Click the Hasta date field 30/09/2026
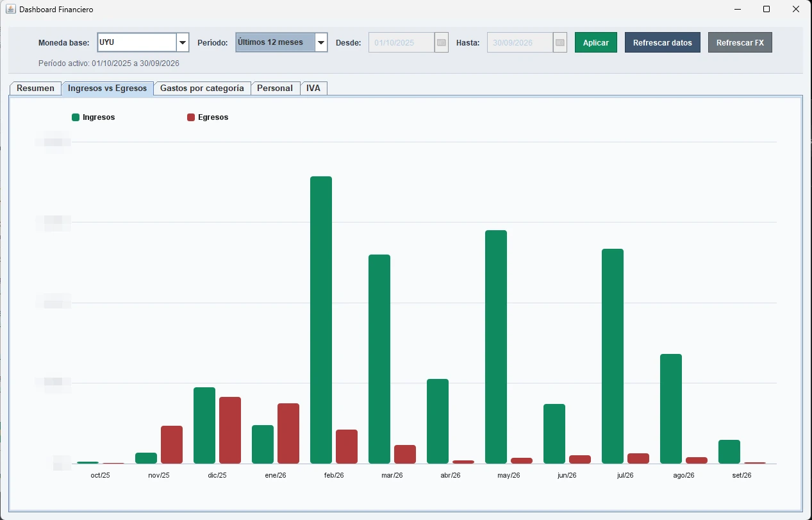The image size is (812, 520). coord(520,42)
